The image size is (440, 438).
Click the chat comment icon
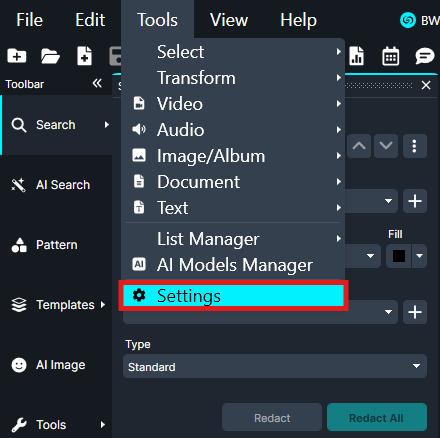[425, 56]
